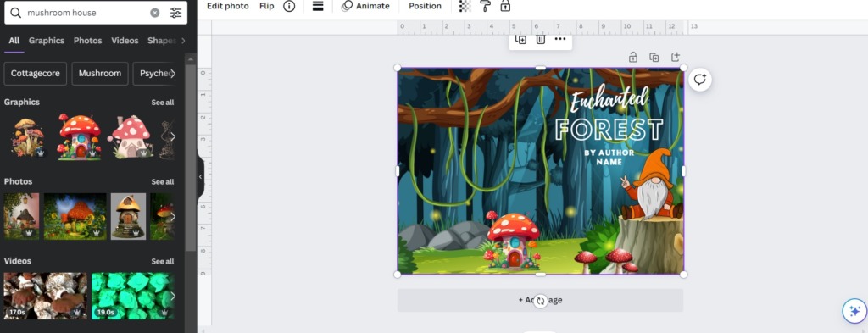Select the orange-roof mushroom house photo
Viewport: 868px width, 333px height.
point(75,216)
